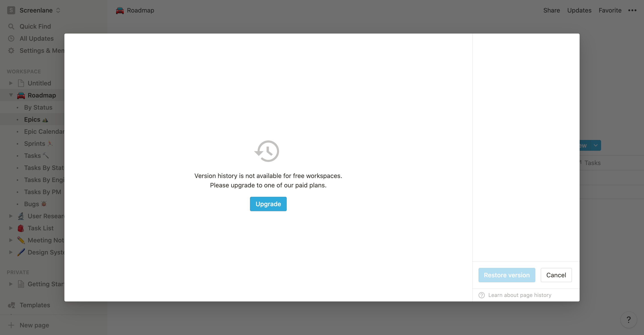Click the Favorite button top right
Screen dimensions: 644x335
(610, 10)
